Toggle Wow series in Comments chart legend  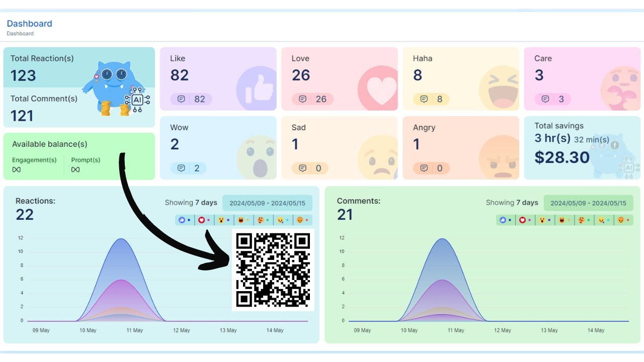(544, 220)
